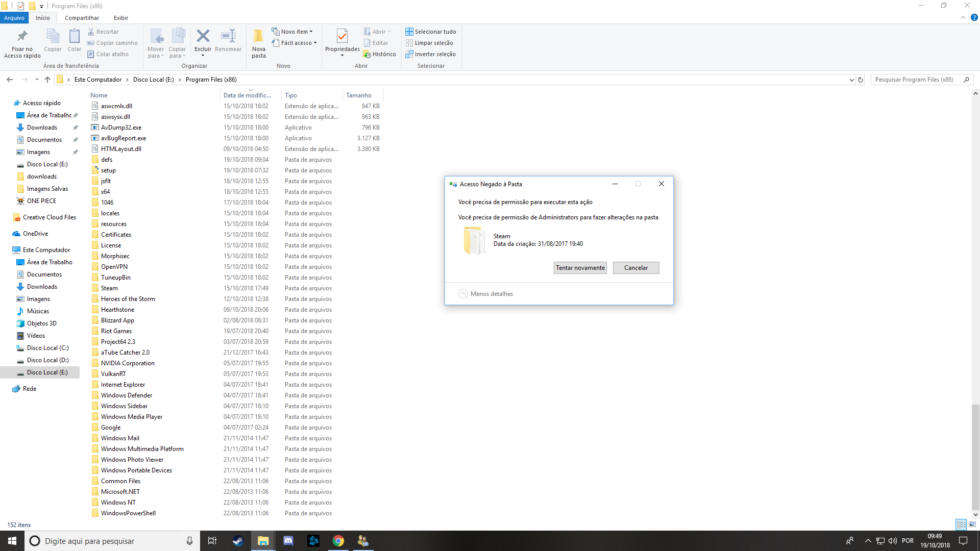The height and width of the screenshot is (551, 980).
Task: Click the Excluir delete icon in ribbon
Action: coord(203,37)
